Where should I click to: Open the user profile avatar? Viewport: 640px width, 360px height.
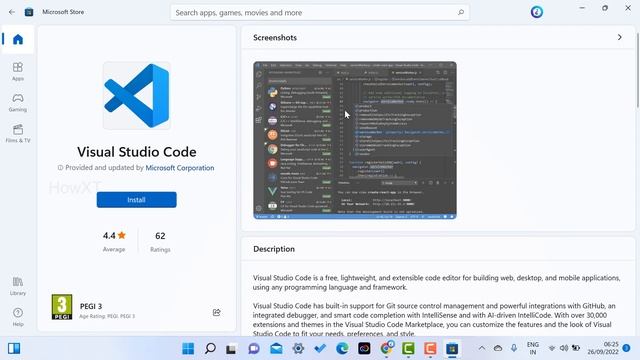(x=537, y=12)
